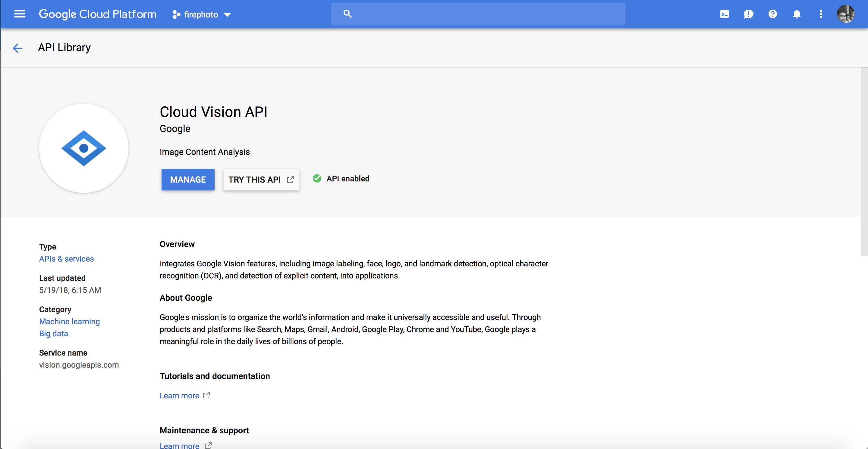868x449 pixels.
Task: Open the help icon
Action: (773, 14)
